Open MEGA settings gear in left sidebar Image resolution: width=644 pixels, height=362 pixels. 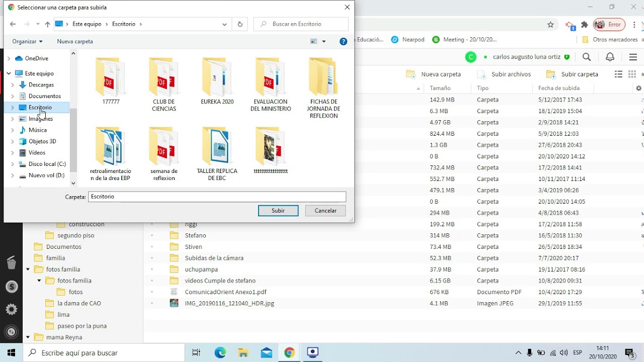[x=12, y=309]
